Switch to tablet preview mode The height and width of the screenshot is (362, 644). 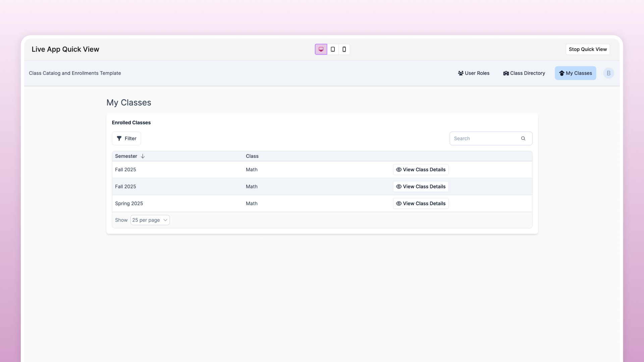(333, 49)
